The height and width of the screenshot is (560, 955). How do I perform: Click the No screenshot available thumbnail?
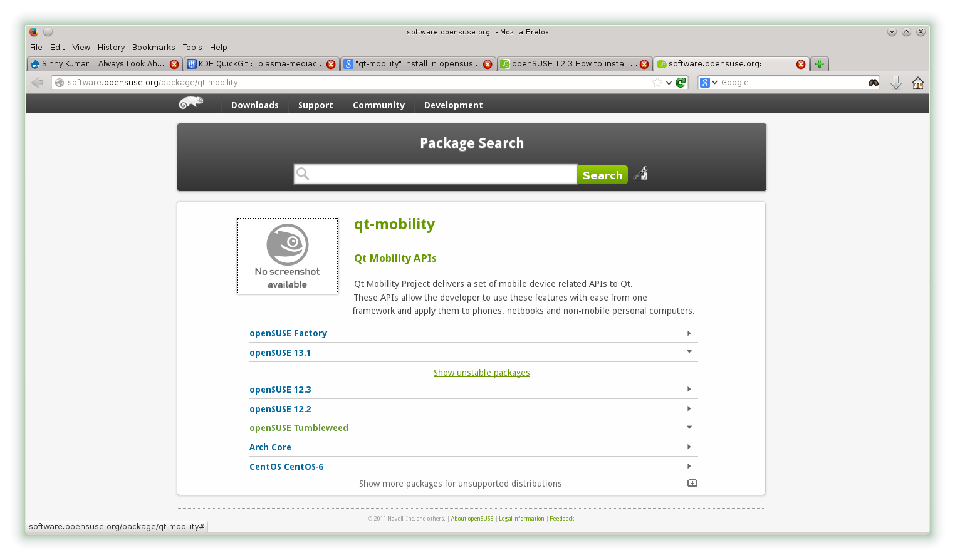pyautogui.click(x=288, y=256)
